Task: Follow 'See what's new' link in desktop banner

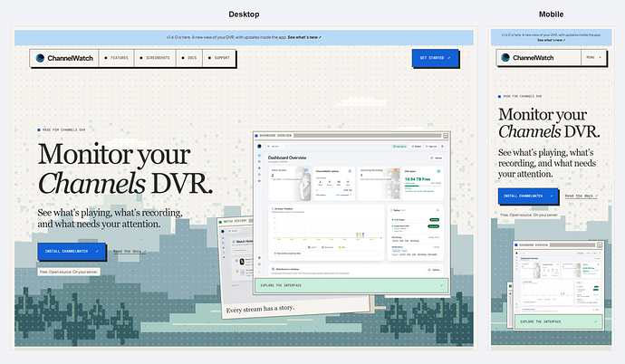Action: (304, 37)
